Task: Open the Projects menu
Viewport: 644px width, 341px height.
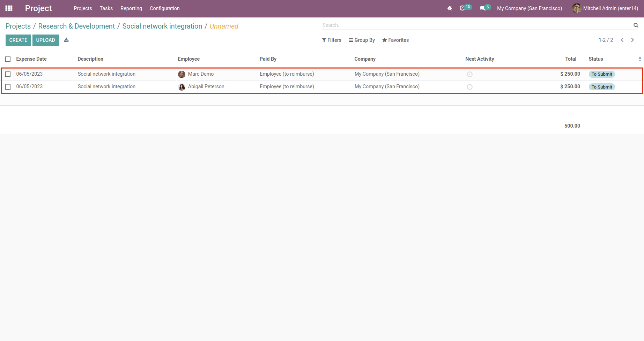Action: (x=83, y=8)
